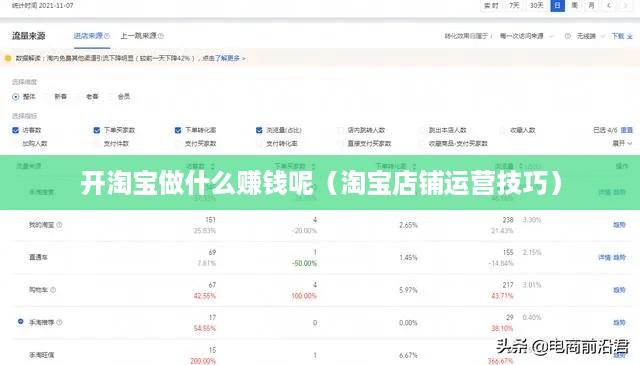Click the 直通车 source row label

click(x=38, y=258)
